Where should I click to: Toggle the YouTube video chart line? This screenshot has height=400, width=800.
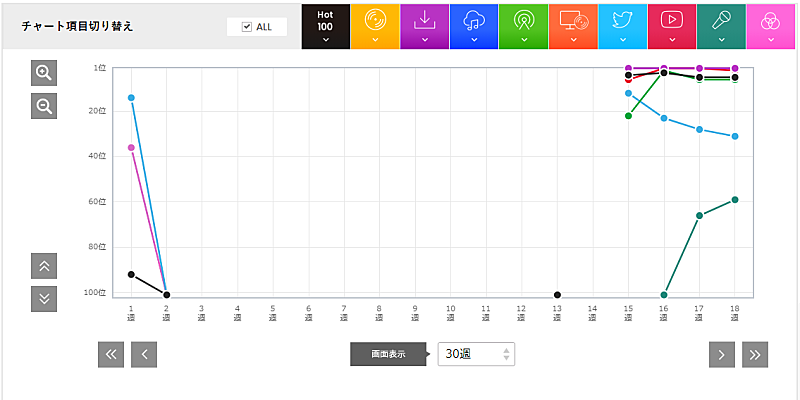(672, 26)
